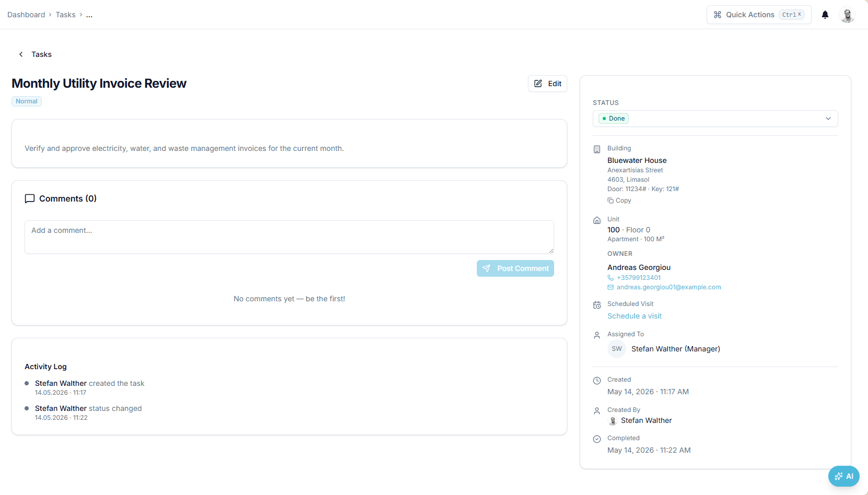This screenshot has width=868, height=495.
Task: Click the Post Comment button
Action: pos(515,268)
